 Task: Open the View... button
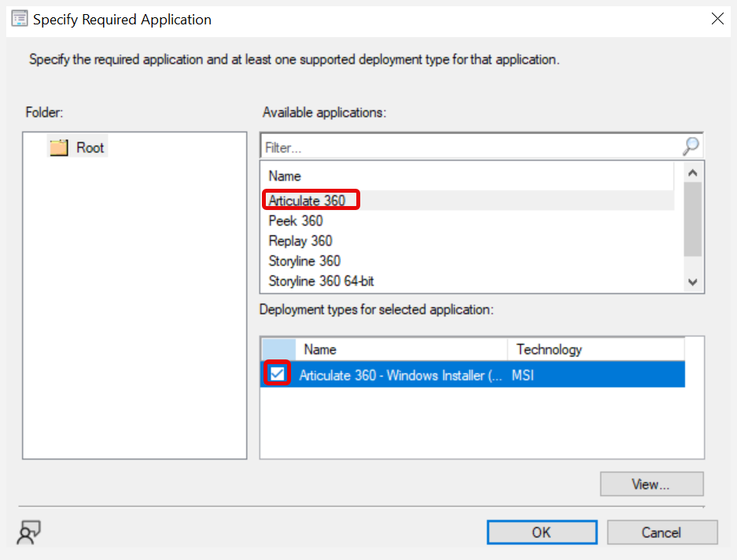(x=651, y=484)
